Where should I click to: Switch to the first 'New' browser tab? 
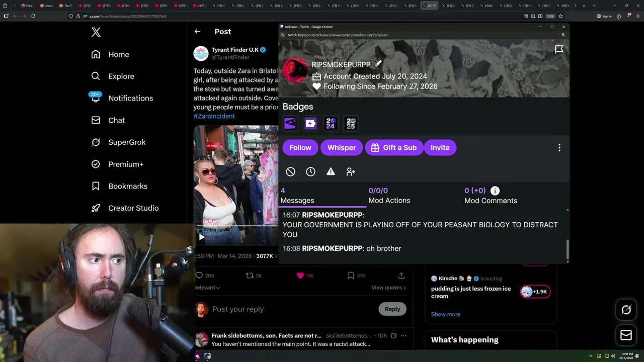click(x=27, y=6)
